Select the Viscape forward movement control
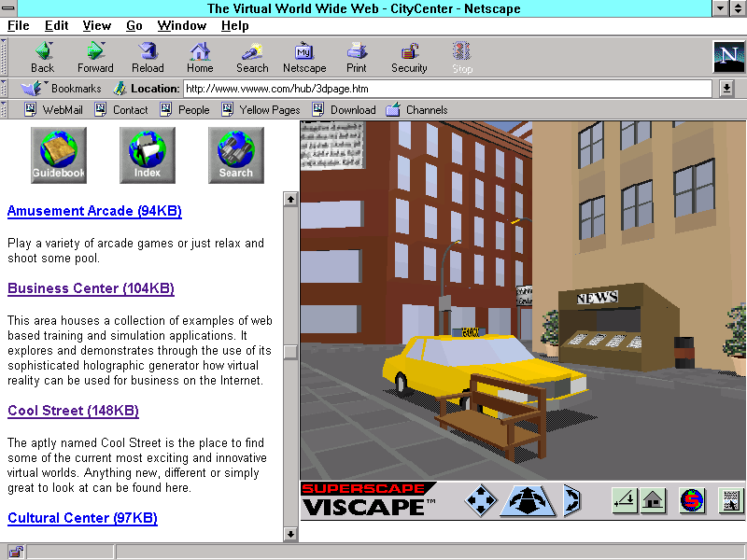Screen dimensions: 747x560 528,500
